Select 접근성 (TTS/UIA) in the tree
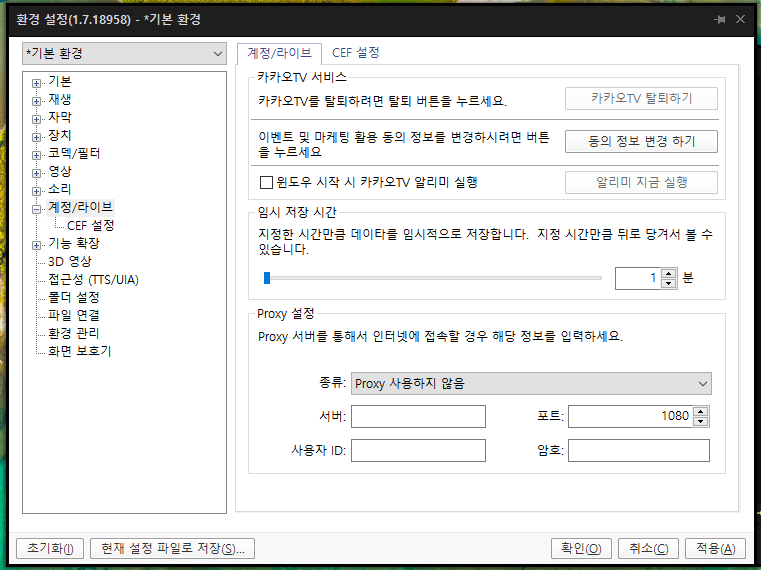 pyautogui.click(x=93, y=280)
